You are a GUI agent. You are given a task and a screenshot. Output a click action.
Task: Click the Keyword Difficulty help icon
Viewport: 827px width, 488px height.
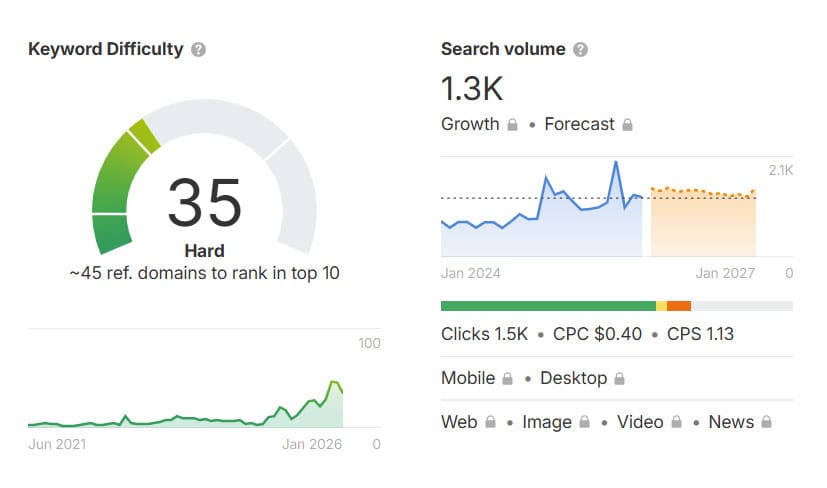coord(199,49)
